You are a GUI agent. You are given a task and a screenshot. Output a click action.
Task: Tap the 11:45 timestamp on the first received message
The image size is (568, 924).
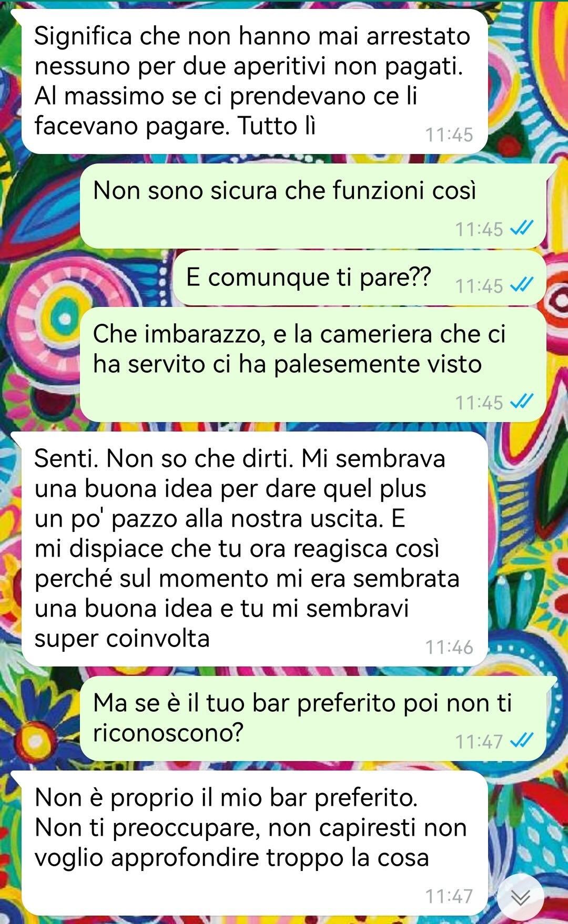tap(449, 135)
